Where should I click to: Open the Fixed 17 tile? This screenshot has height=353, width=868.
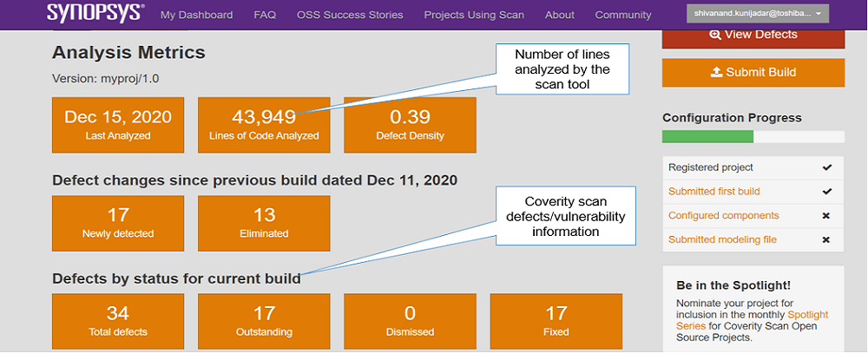coord(556,322)
